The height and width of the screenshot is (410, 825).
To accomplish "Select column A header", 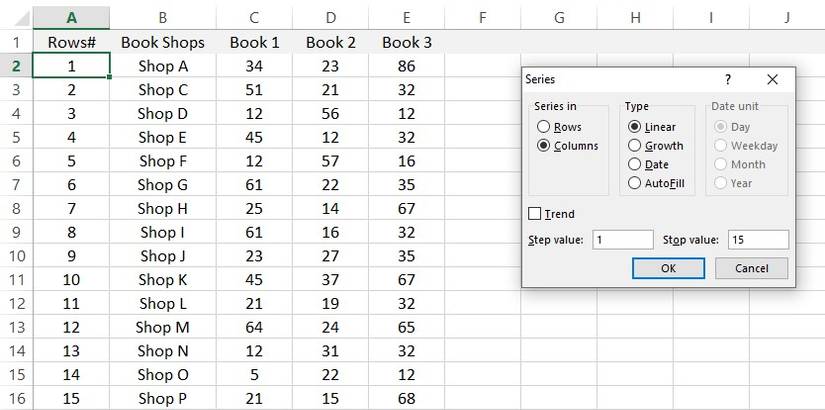I will (71, 17).
